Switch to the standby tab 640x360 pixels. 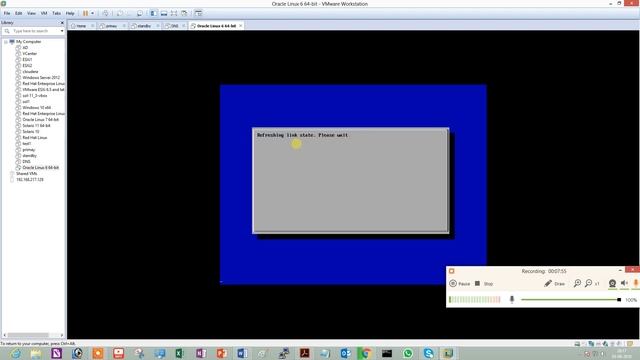pos(144,26)
